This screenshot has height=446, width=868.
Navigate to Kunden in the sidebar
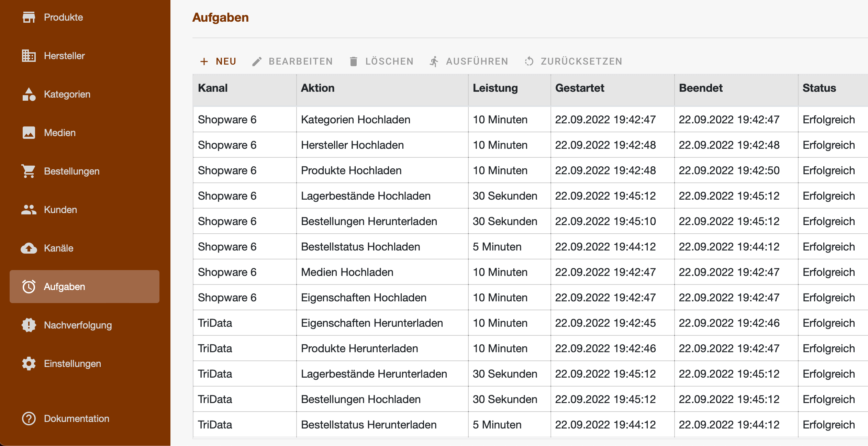tap(85, 210)
